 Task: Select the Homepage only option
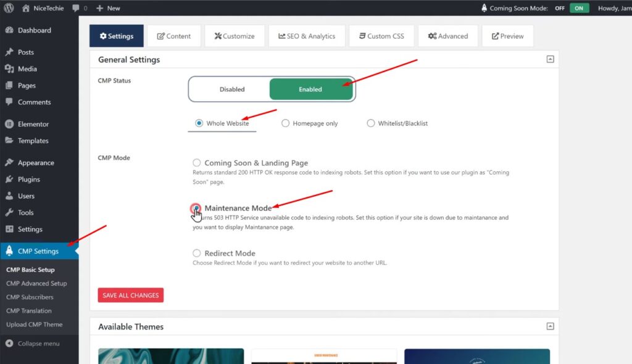coord(285,123)
